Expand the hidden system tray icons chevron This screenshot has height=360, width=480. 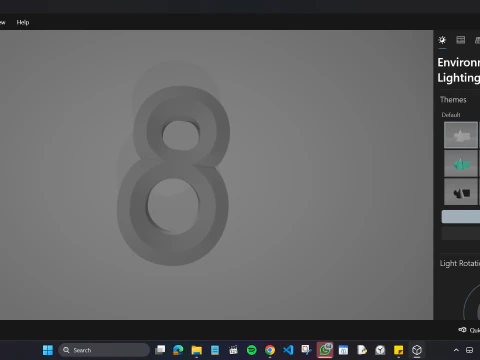pos(456,350)
